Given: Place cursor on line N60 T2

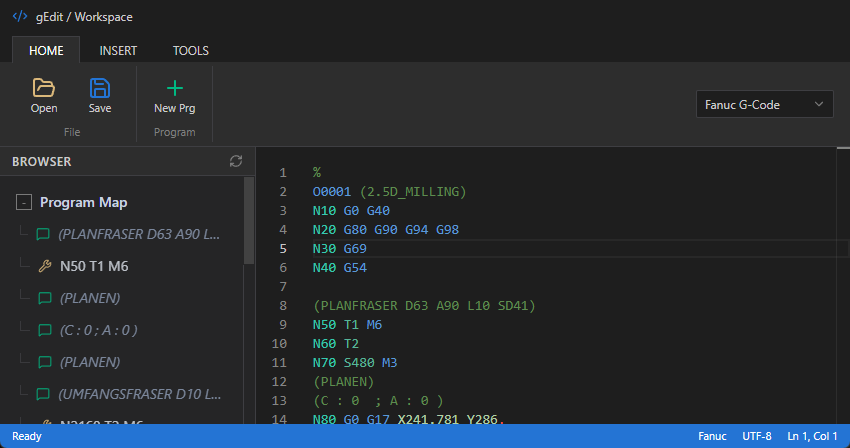Looking at the screenshot, I should point(336,343).
